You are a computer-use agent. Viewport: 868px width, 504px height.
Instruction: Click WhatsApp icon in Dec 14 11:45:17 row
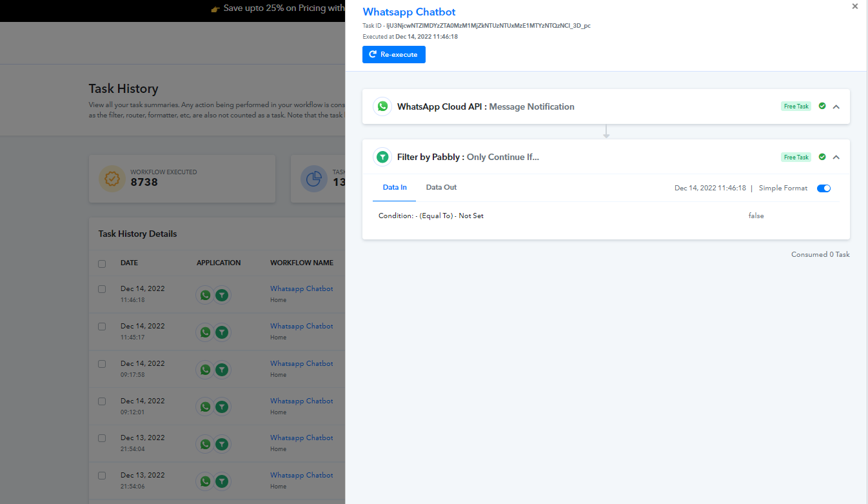click(x=205, y=332)
